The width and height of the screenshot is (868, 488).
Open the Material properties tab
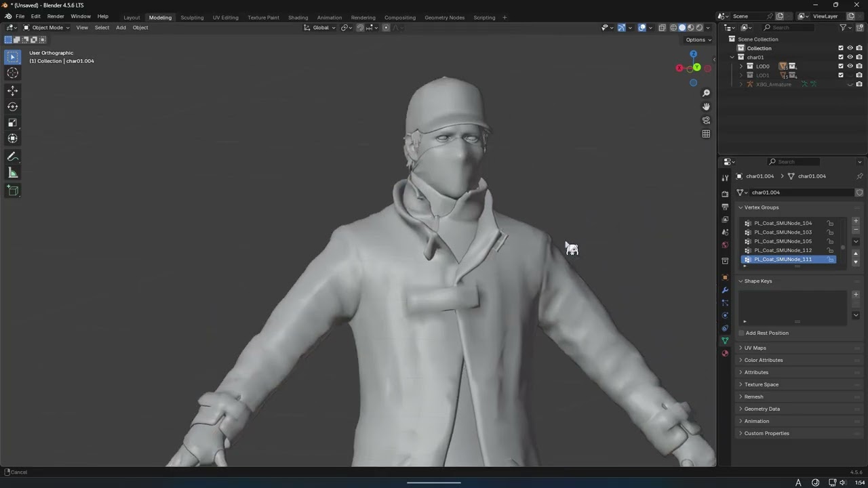tap(725, 353)
